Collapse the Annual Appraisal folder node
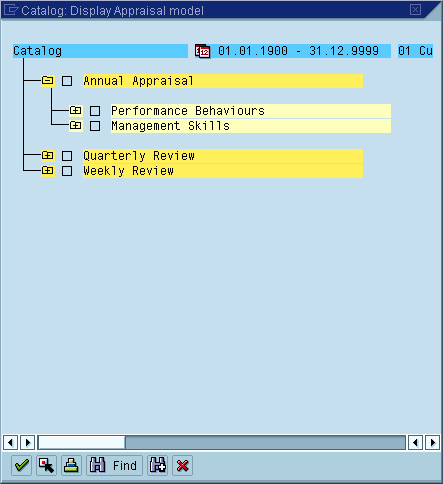Screen dimensions: 443x484 (48, 81)
